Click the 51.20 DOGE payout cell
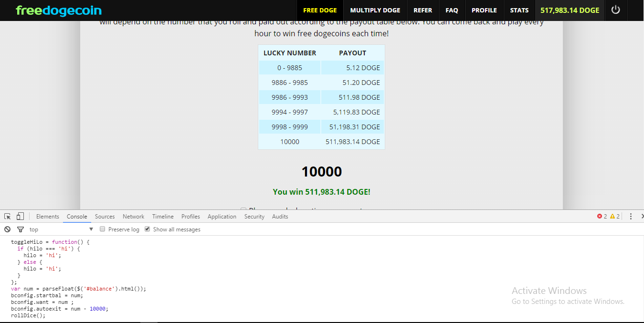The width and height of the screenshot is (644, 323). click(352, 83)
